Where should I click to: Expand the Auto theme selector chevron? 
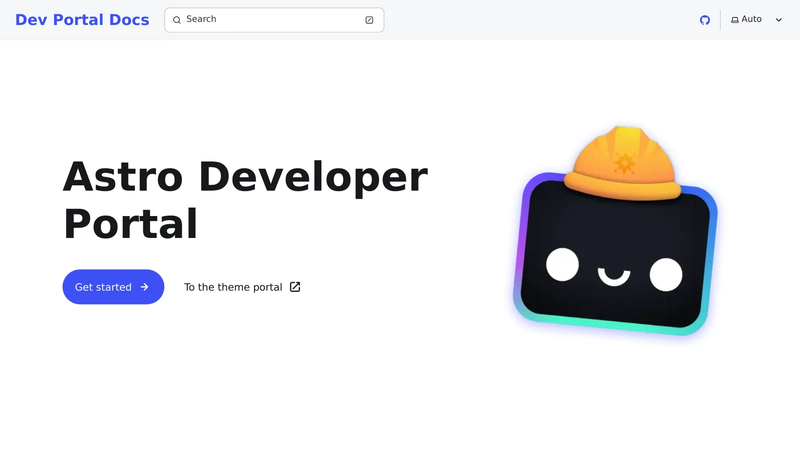click(779, 20)
